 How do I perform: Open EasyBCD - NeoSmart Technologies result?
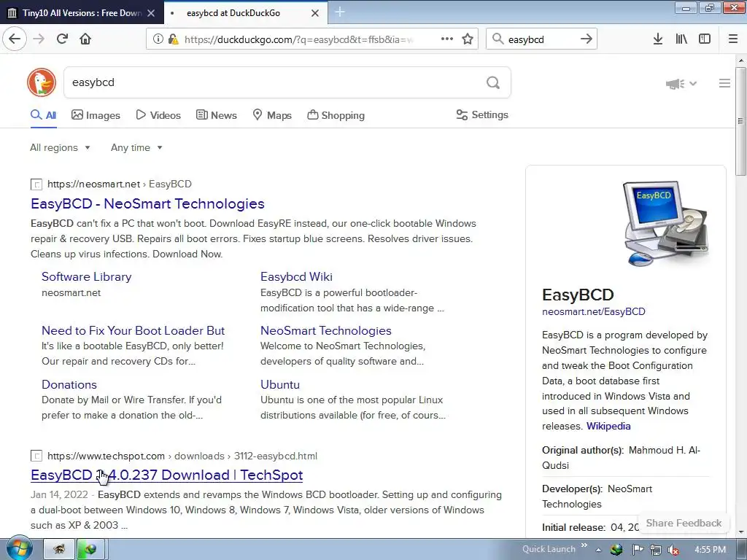tap(147, 203)
